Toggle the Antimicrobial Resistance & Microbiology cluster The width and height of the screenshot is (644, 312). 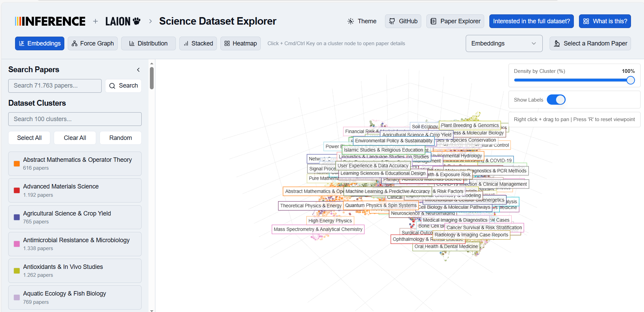(75, 244)
